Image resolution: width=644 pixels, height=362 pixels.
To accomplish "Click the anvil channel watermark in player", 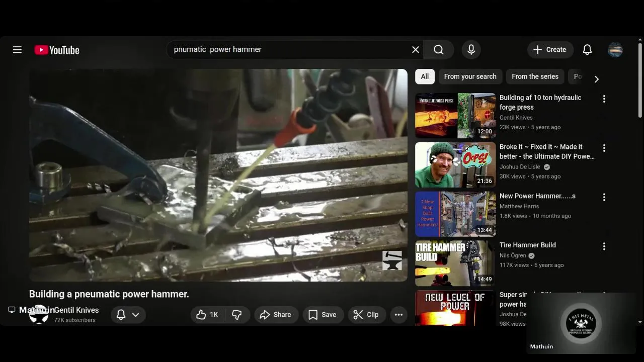I will click(392, 260).
